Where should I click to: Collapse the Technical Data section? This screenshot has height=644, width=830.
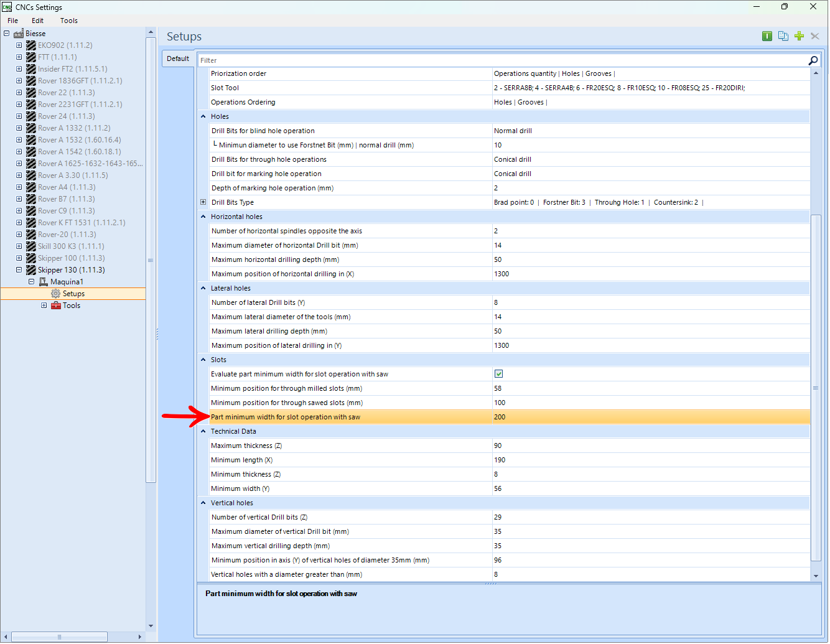pos(203,431)
